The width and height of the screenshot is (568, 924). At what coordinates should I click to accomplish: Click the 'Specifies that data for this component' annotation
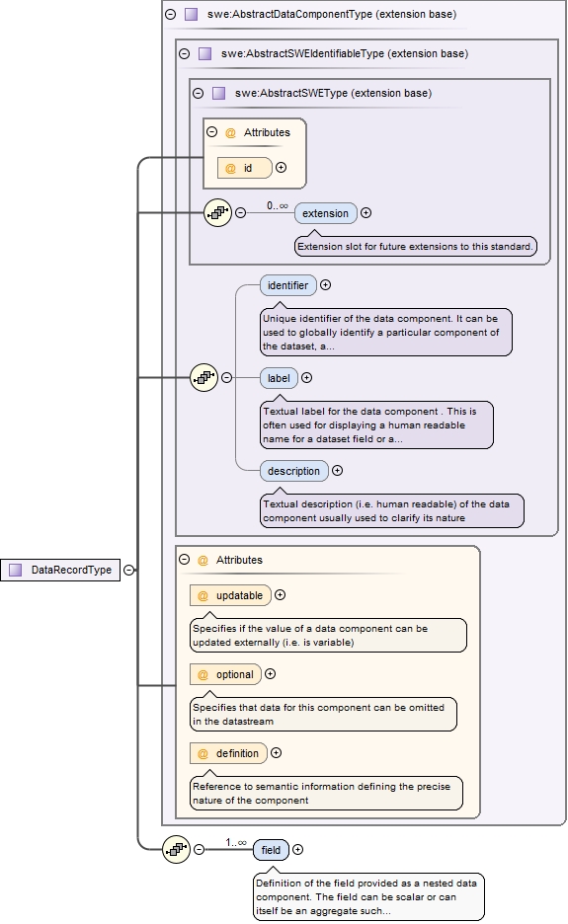[323, 714]
